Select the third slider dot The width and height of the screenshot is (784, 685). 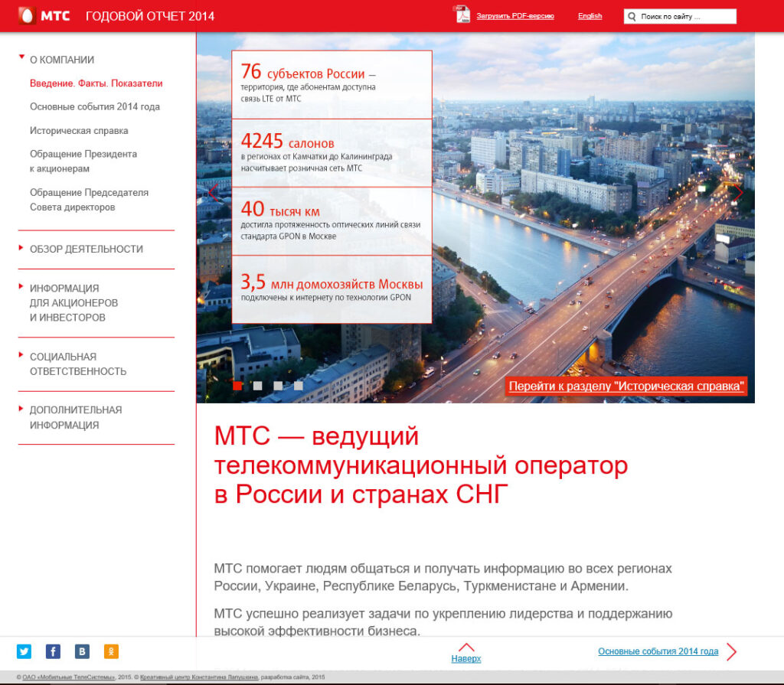coord(278,386)
